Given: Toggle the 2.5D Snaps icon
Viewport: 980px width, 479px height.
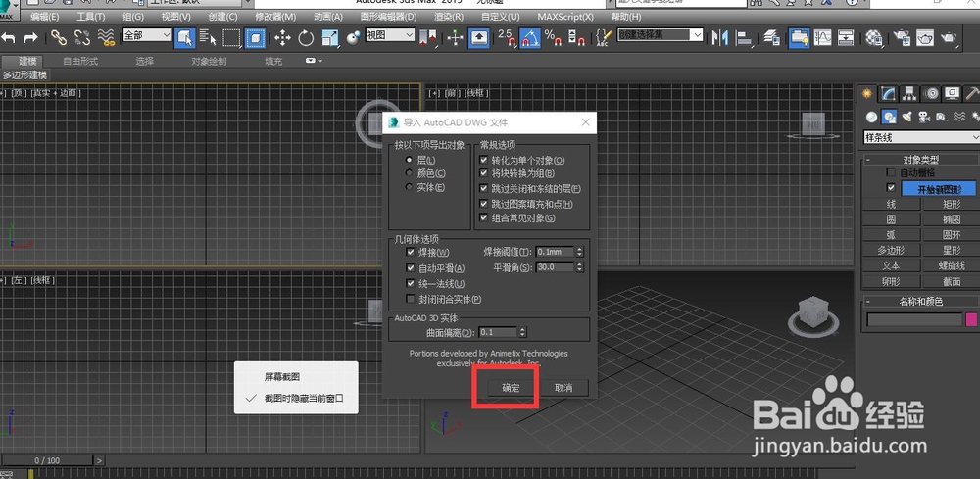Looking at the screenshot, I should [x=507, y=38].
